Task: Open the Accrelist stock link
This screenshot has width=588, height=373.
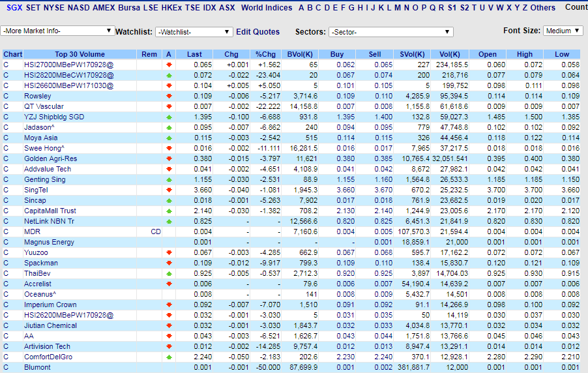Action: [38, 284]
